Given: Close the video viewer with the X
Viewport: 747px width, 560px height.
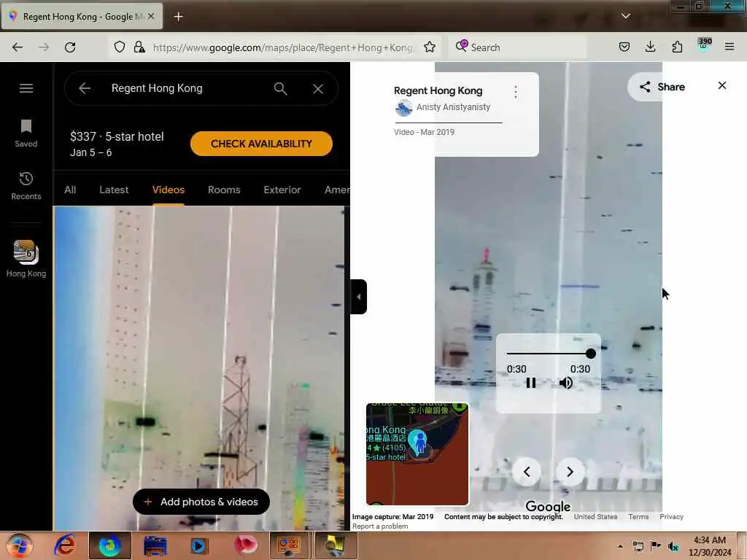Looking at the screenshot, I should (722, 85).
